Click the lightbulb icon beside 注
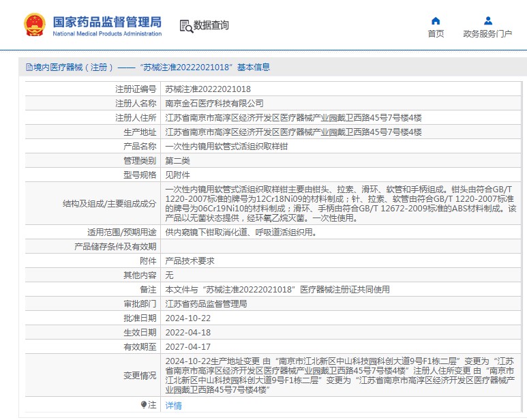Screen dimensions: 527x420 (x=144, y=405)
